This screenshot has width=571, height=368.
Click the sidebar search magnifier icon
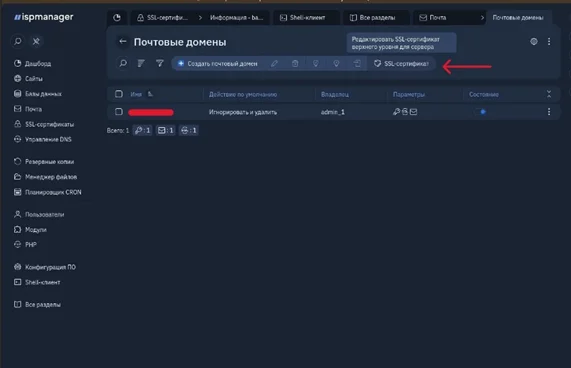pos(17,41)
